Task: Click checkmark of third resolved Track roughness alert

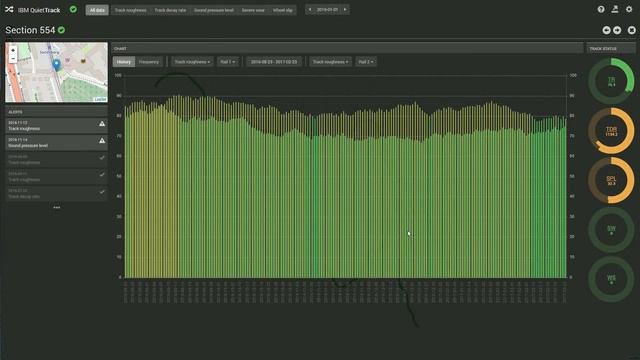Action: [102, 158]
